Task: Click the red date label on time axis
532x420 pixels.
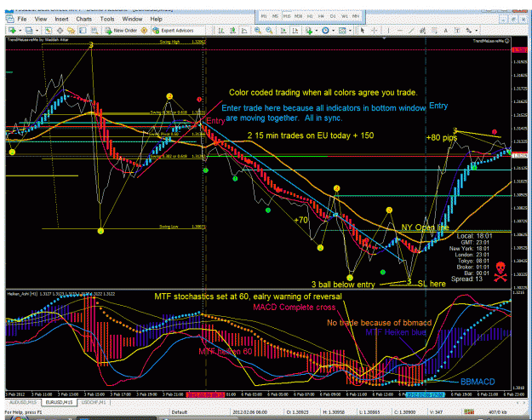Action: pos(205,394)
